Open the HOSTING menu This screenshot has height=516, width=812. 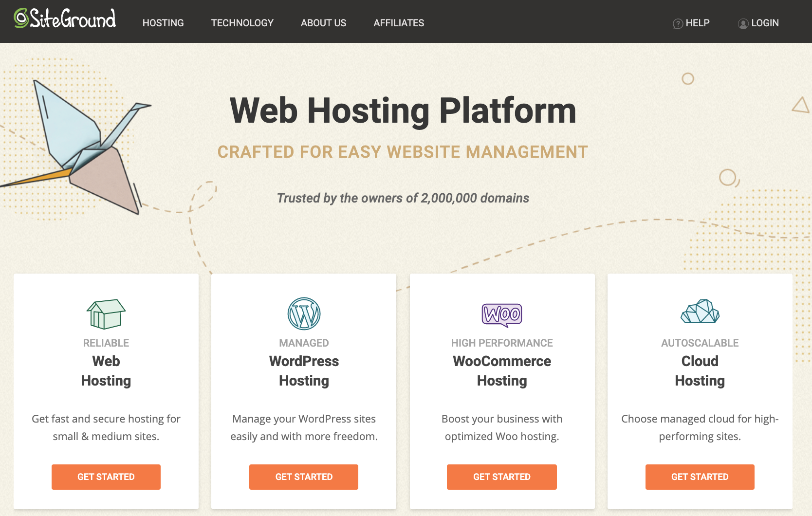163,22
